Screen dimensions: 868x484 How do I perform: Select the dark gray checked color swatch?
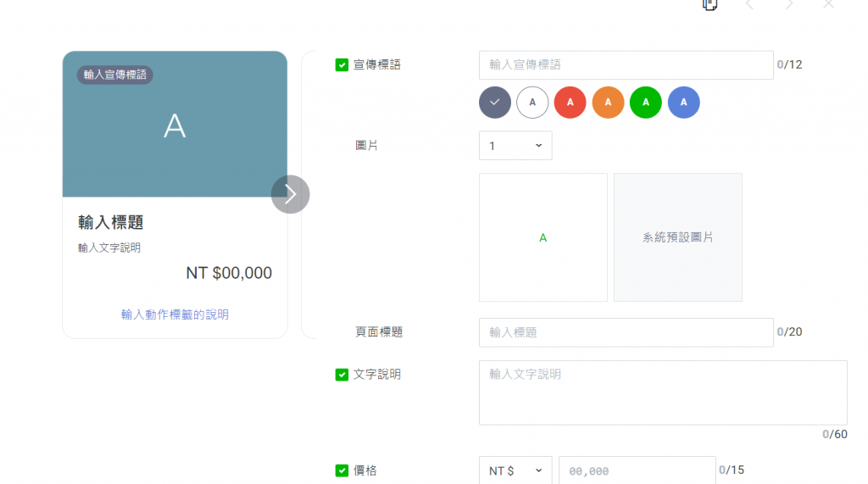(495, 103)
